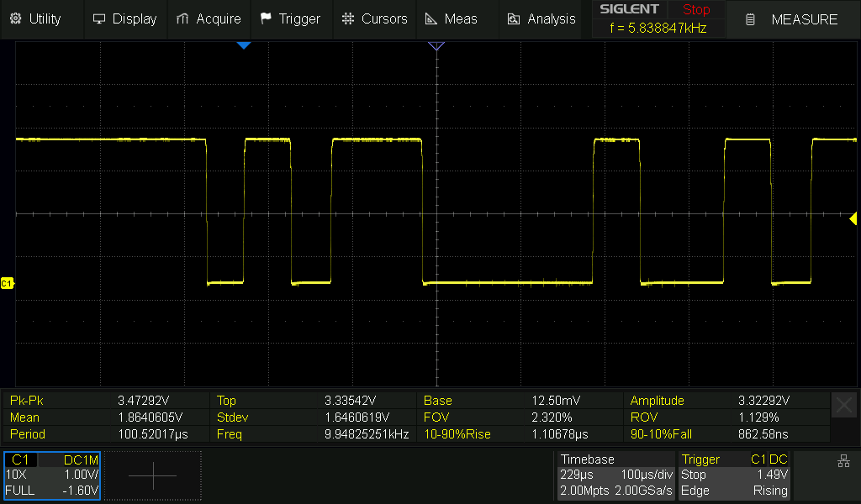Select the fall time value 862.58ns

click(763, 433)
